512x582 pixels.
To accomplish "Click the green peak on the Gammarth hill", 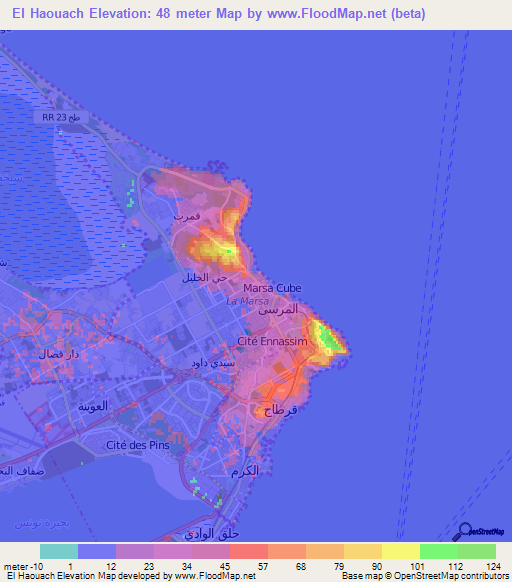I will [229, 251].
